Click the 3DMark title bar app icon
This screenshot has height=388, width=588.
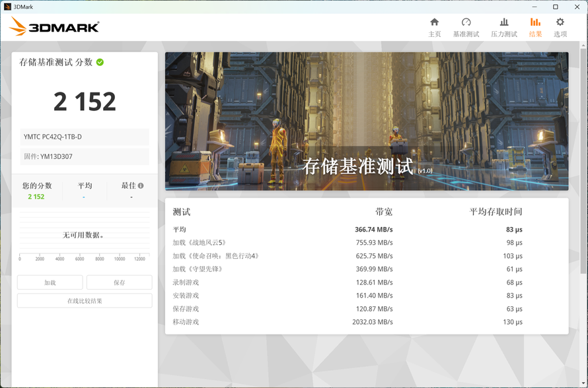[x=7, y=7]
